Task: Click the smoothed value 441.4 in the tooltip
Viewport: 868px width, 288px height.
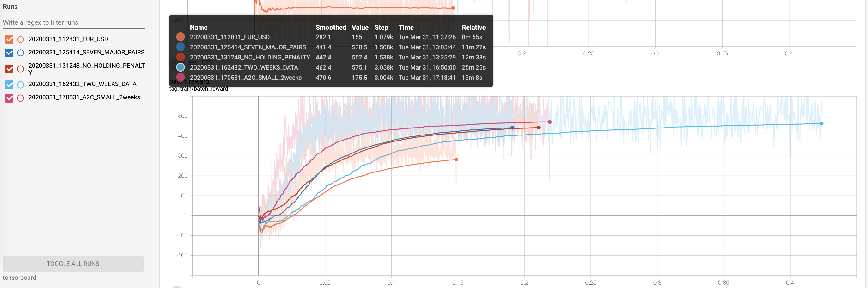Action: point(323,47)
